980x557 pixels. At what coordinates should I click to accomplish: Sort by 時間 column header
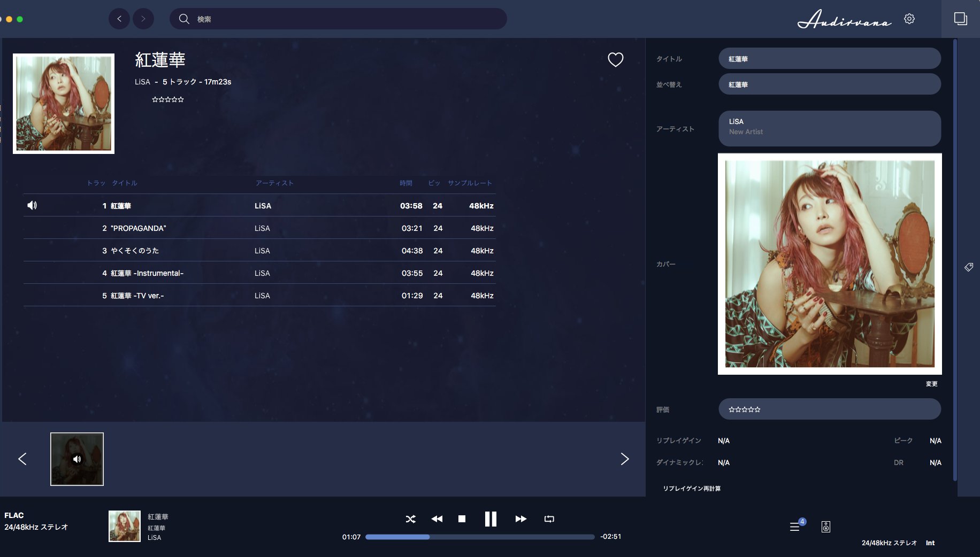tap(406, 183)
